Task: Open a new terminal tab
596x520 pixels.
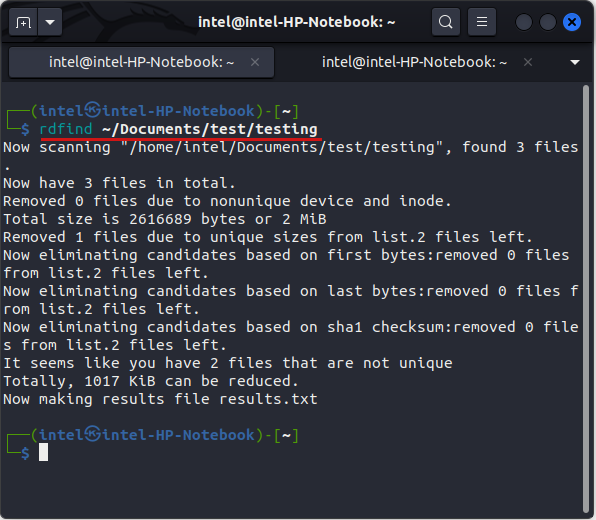Action: (23, 22)
